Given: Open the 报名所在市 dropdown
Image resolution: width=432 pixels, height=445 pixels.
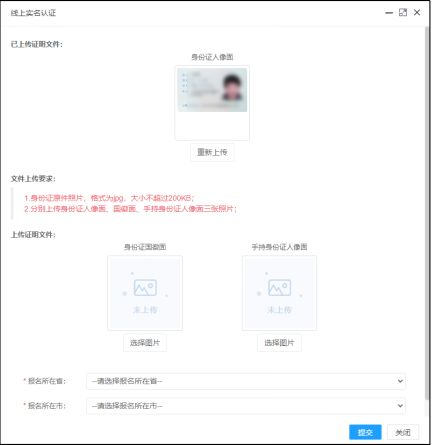Looking at the screenshot, I should coord(246,406).
